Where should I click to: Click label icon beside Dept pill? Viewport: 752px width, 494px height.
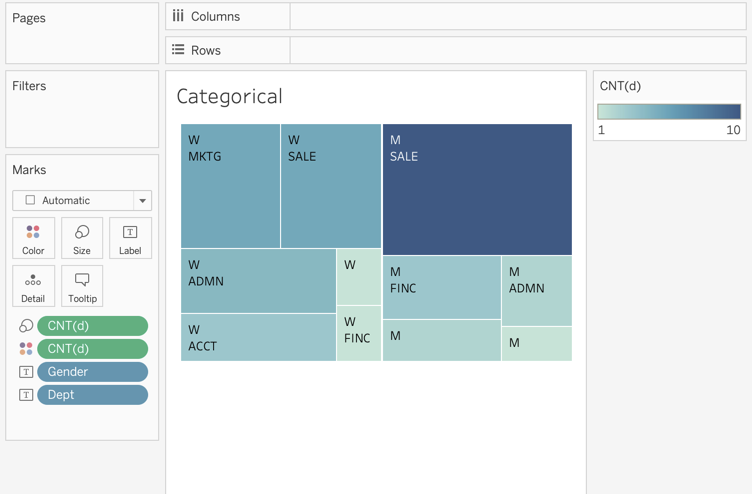(x=26, y=395)
